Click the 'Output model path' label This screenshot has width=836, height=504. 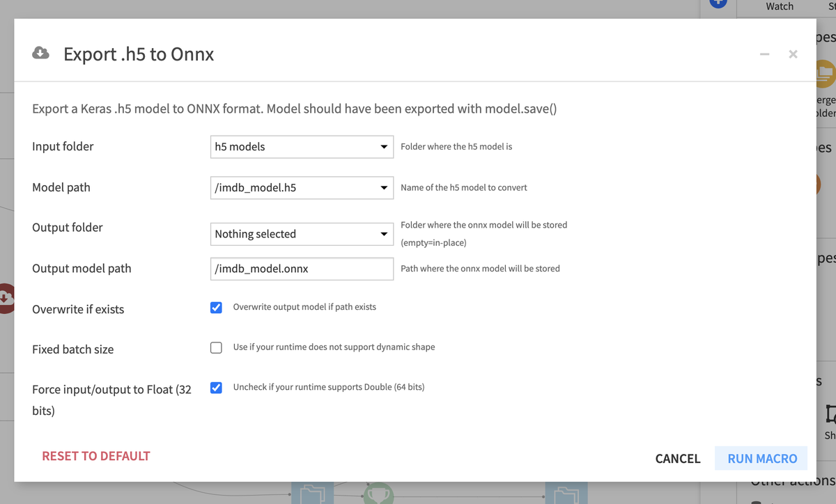coord(82,269)
